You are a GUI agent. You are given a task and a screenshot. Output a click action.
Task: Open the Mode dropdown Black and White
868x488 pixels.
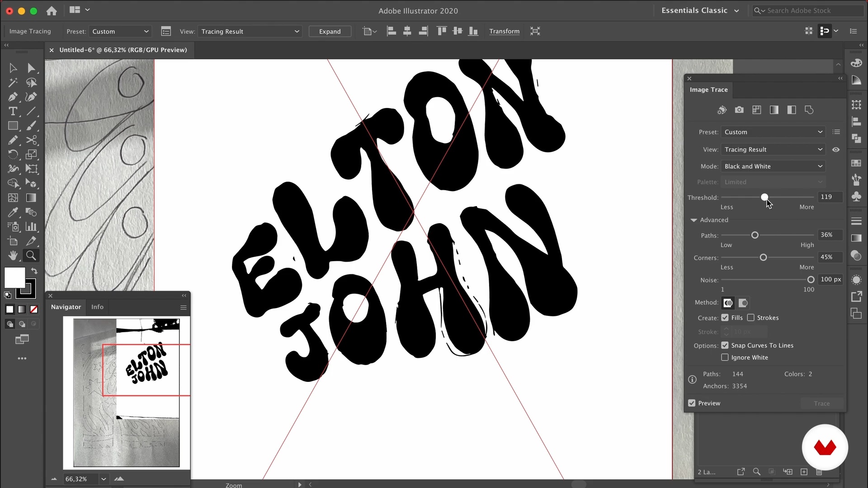773,166
